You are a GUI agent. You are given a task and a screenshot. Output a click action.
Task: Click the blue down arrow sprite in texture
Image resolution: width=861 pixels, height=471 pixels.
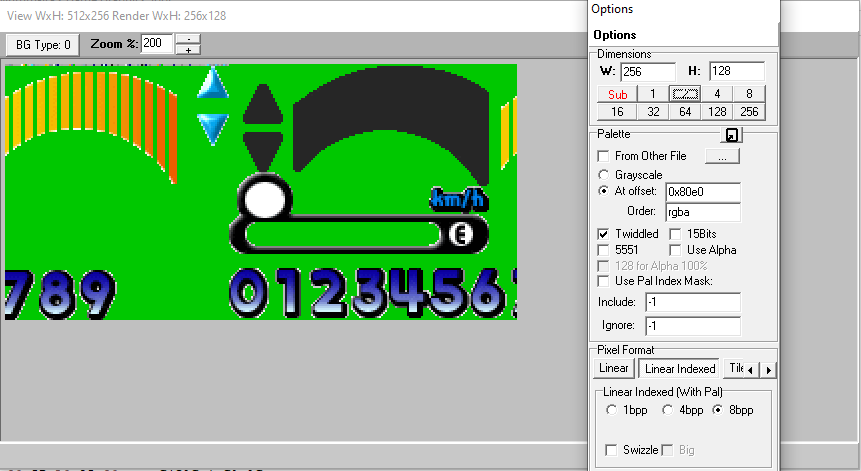click(213, 128)
